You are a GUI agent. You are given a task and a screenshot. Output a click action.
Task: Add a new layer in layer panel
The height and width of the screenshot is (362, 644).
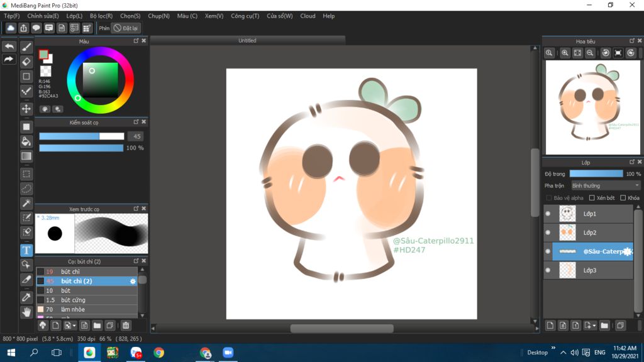click(x=550, y=326)
